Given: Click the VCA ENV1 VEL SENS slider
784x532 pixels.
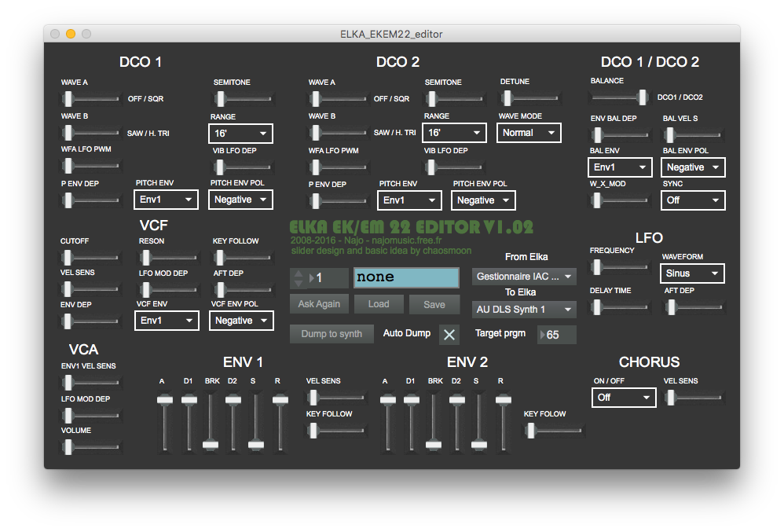Looking at the screenshot, I should [x=91, y=383].
